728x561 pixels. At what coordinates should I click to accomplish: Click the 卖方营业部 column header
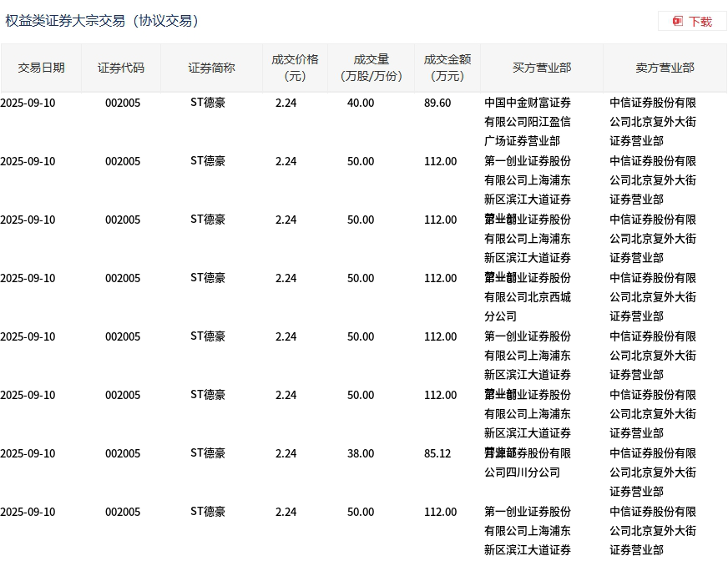pos(665,68)
